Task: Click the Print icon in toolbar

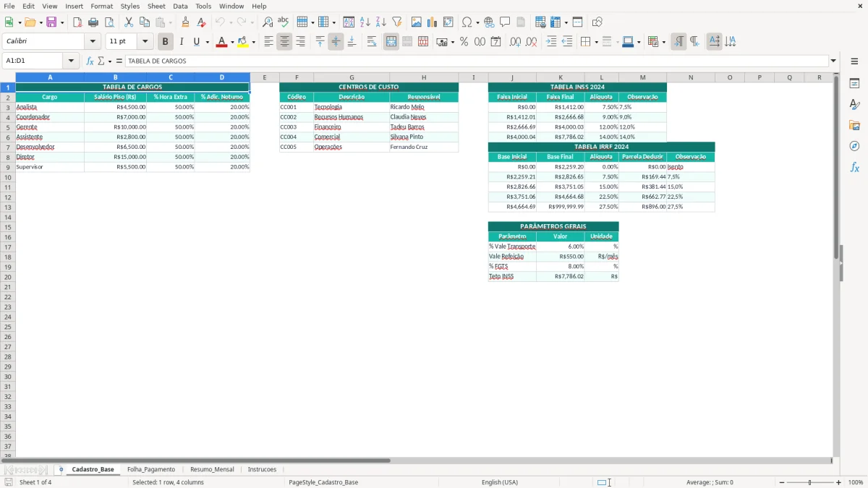Action: (x=93, y=22)
